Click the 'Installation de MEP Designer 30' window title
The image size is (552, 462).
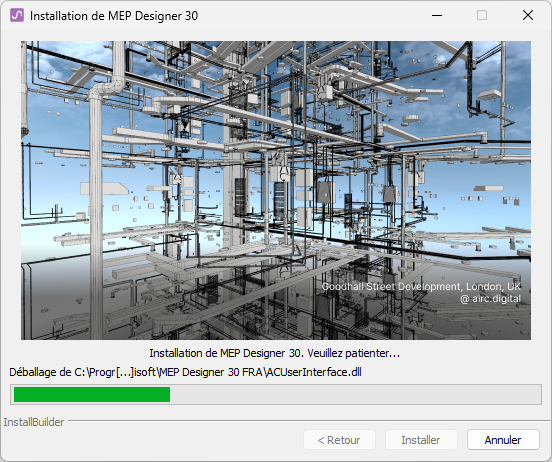click(x=114, y=16)
